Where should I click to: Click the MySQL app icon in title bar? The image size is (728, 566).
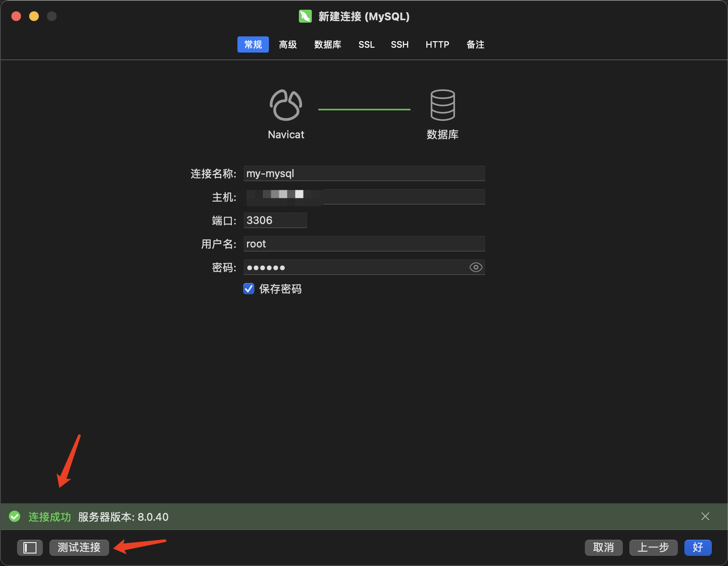pyautogui.click(x=305, y=16)
